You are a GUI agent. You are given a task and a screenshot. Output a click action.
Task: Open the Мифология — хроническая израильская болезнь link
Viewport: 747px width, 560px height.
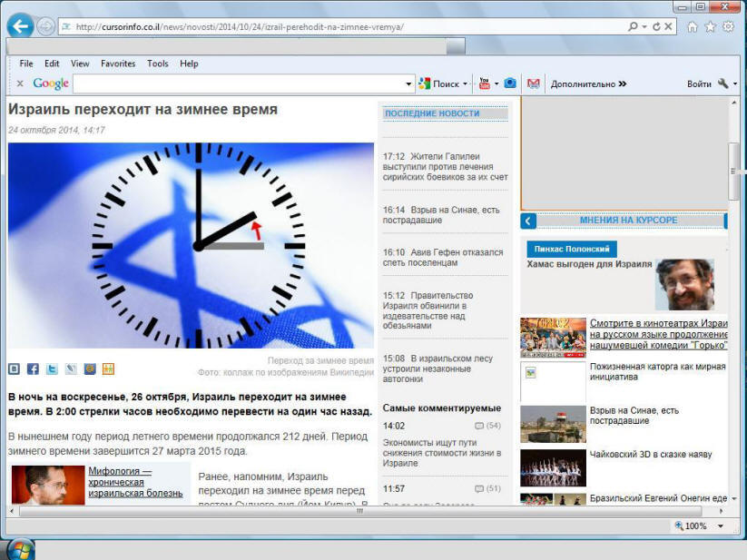coord(135,482)
